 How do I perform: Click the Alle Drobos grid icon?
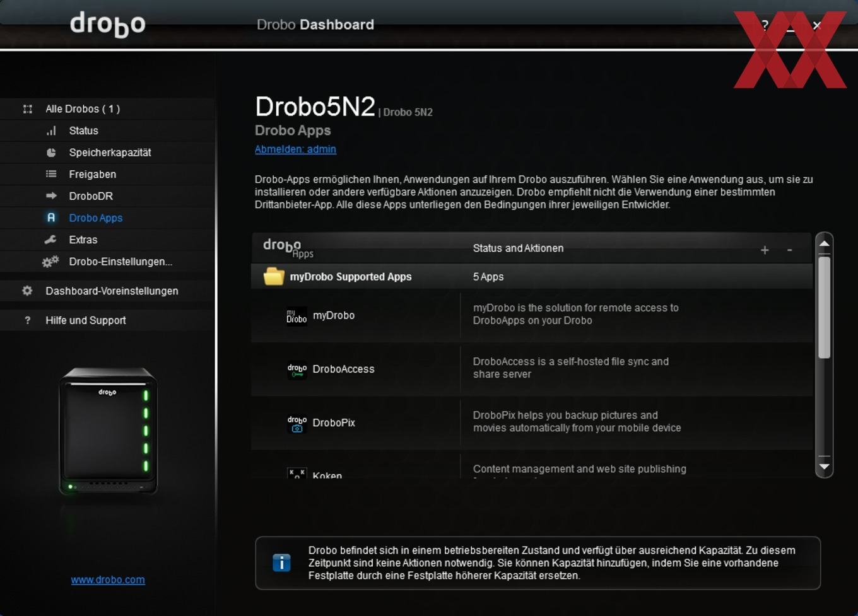pyautogui.click(x=28, y=109)
